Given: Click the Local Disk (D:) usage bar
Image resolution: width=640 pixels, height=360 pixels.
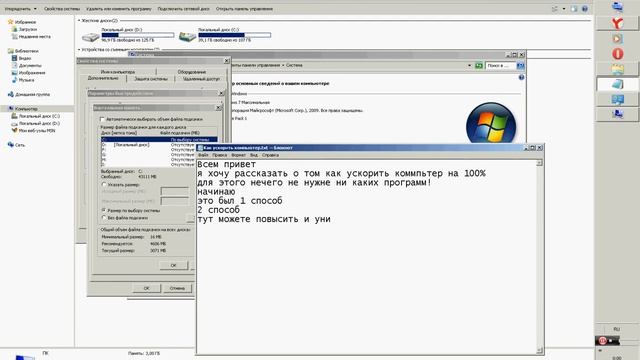Looking at the screenshot, I should pos(138,35).
